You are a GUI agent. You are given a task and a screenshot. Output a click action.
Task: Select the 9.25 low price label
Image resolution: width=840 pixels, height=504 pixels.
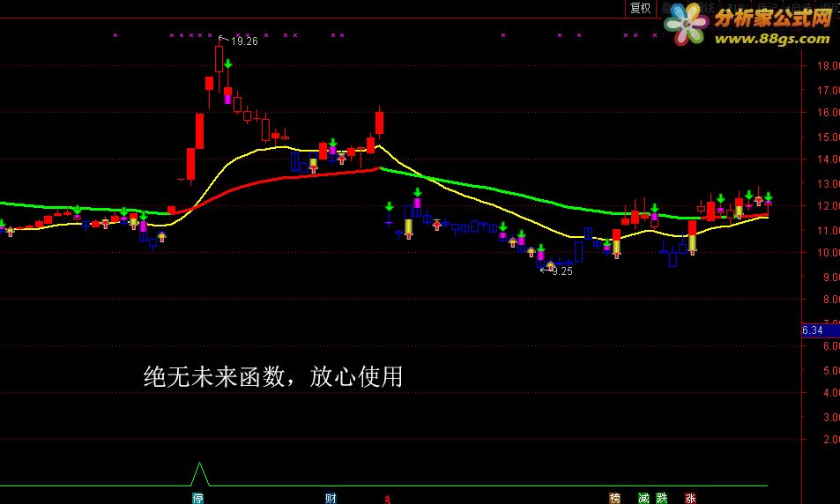tap(562, 271)
